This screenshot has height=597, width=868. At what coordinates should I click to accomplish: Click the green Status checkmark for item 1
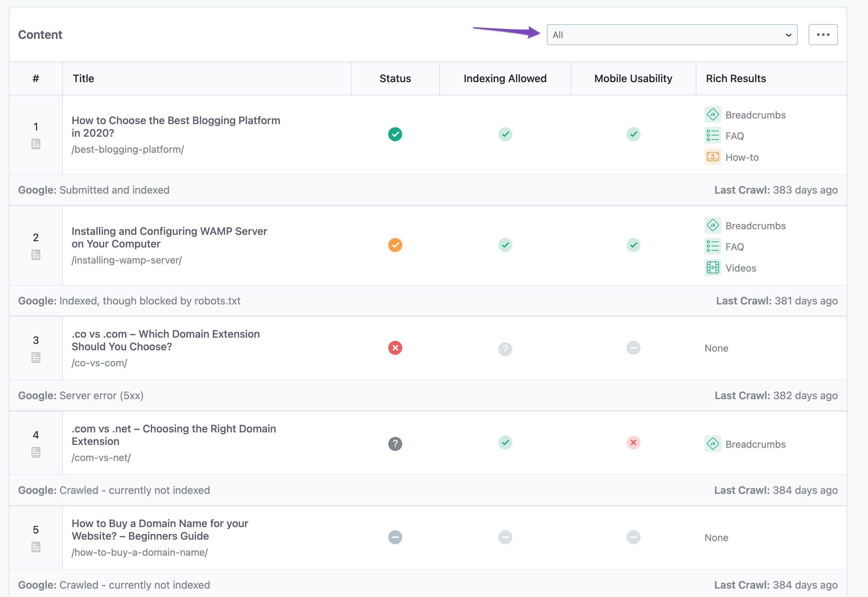395,134
